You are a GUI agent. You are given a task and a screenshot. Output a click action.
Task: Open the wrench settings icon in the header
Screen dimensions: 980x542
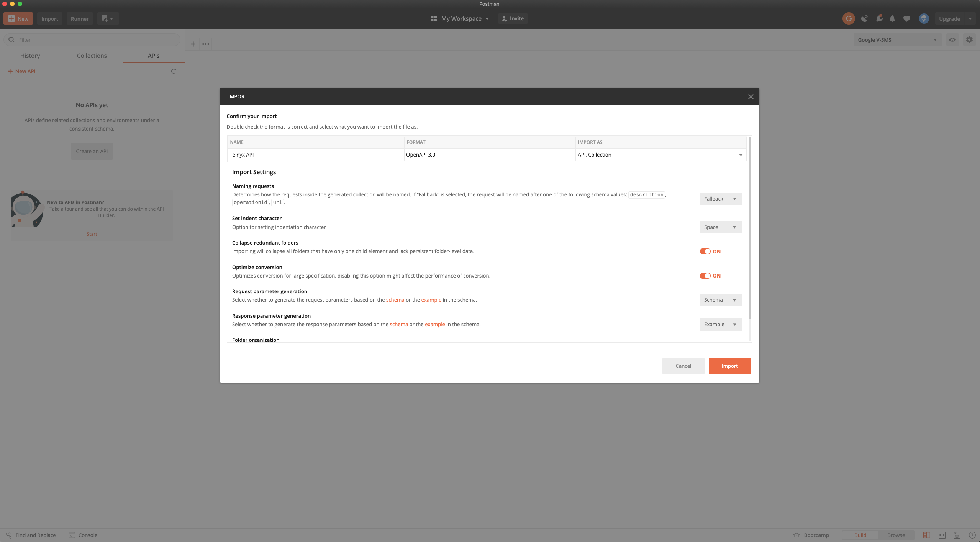click(879, 18)
